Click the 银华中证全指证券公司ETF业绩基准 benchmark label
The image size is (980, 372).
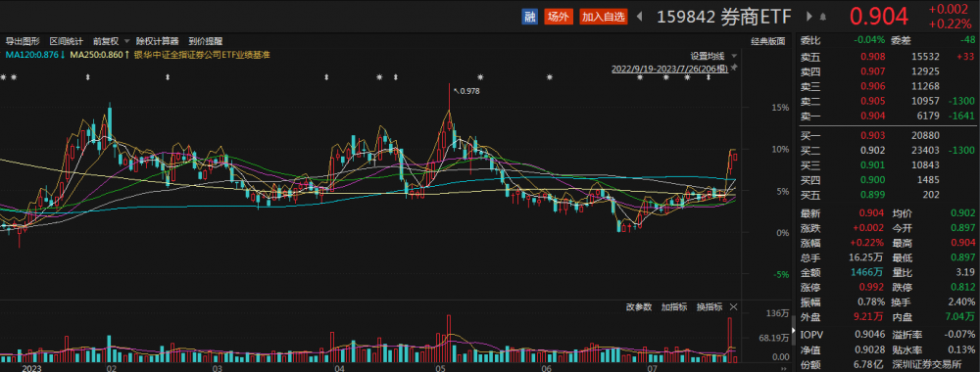pos(201,55)
